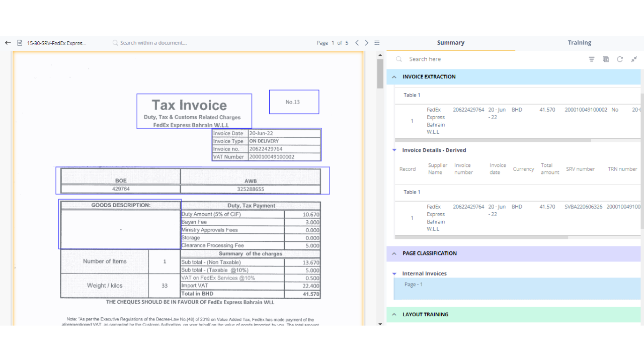Click the No cell in Invoice Extraction table

click(x=615, y=110)
